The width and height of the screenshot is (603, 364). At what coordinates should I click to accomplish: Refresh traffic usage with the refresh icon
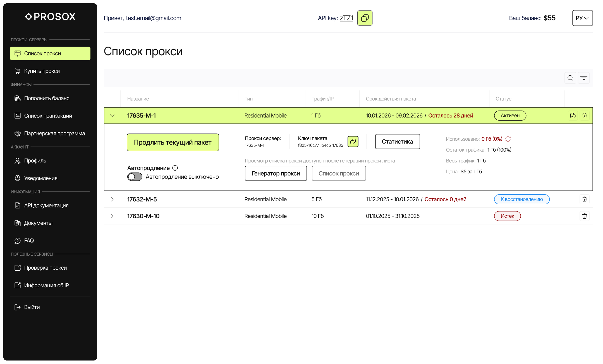pyautogui.click(x=508, y=139)
